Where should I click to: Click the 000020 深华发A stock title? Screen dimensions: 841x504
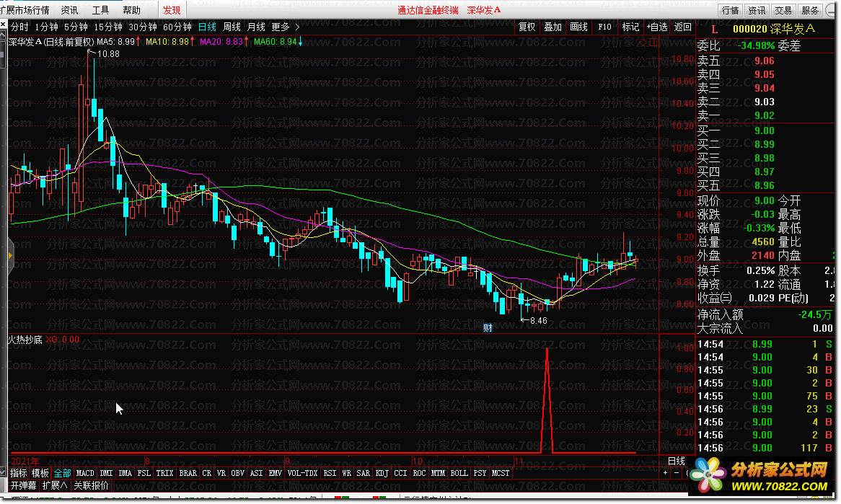(773, 29)
